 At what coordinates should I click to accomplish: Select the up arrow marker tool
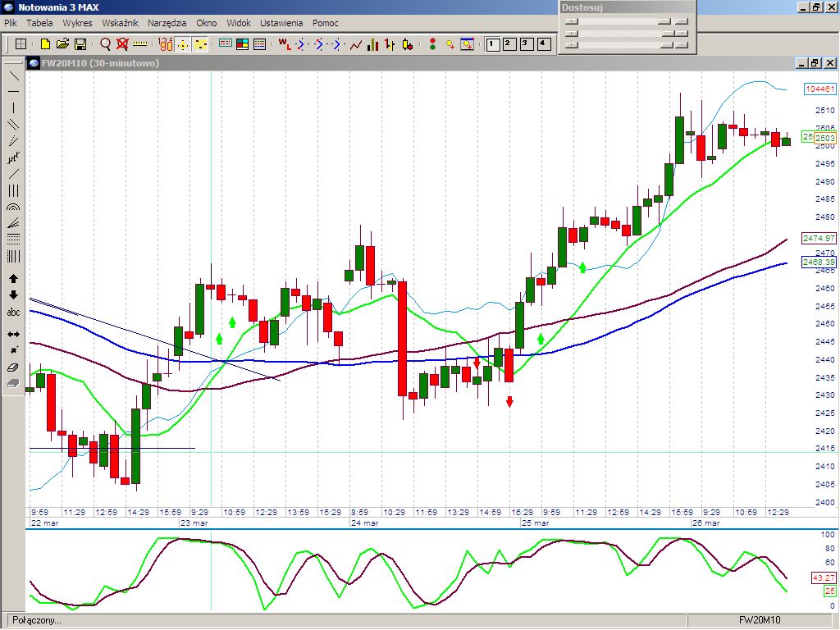coord(13,279)
